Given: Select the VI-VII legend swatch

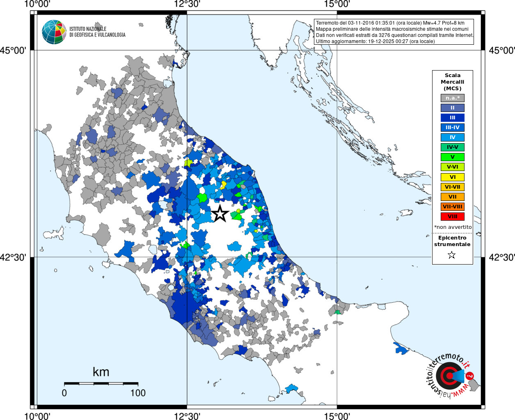Looking at the screenshot, I should tap(453, 187).
